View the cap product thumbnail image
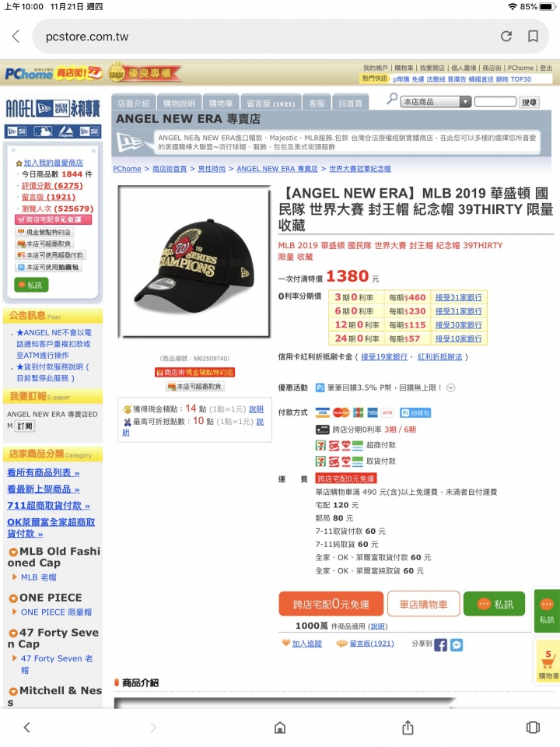The width and height of the screenshot is (560, 747). click(x=194, y=261)
